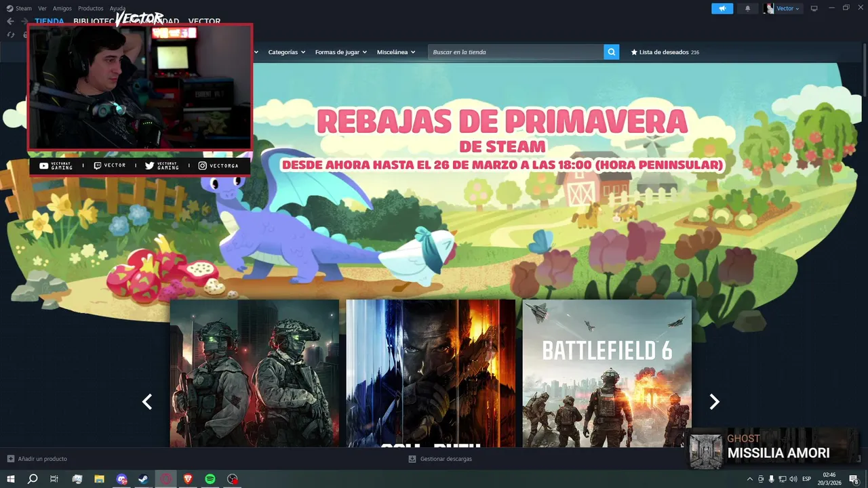Click the download icon beside Gestionar descargas

412,459
